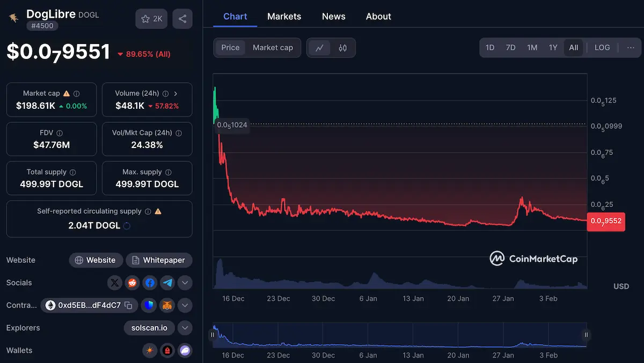Click the circulating supply progress ring
Screen dimensions: 644x363
click(127, 226)
